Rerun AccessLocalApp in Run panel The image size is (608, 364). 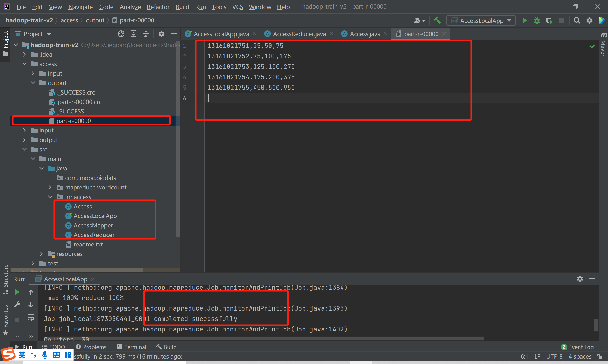(17, 292)
